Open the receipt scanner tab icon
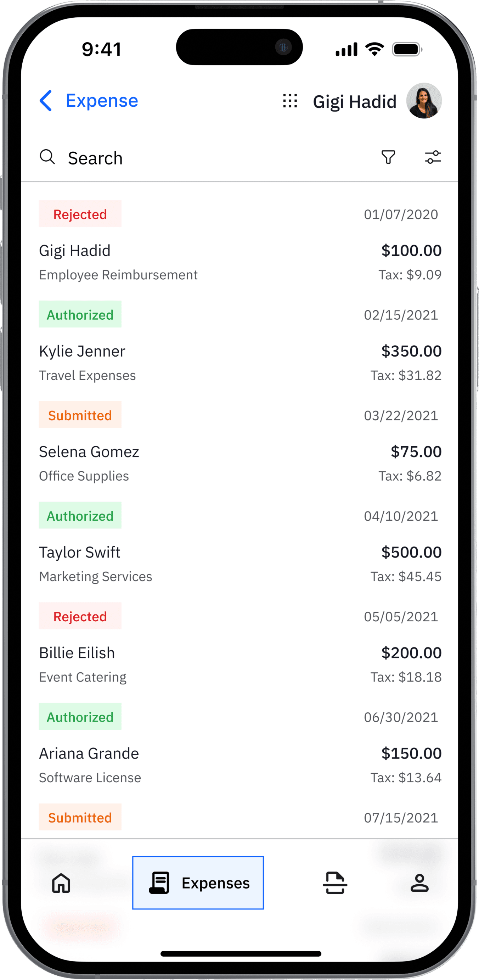 pyautogui.click(x=335, y=883)
